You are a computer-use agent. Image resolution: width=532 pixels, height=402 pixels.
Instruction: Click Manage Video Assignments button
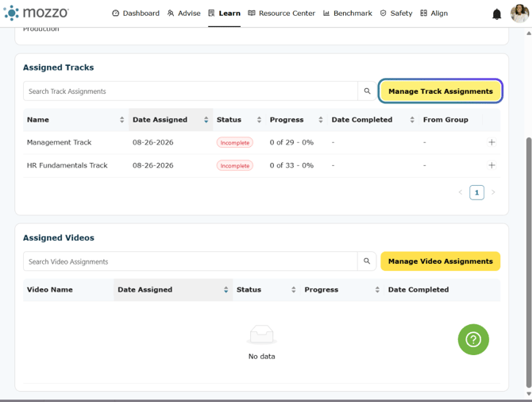coord(441,261)
